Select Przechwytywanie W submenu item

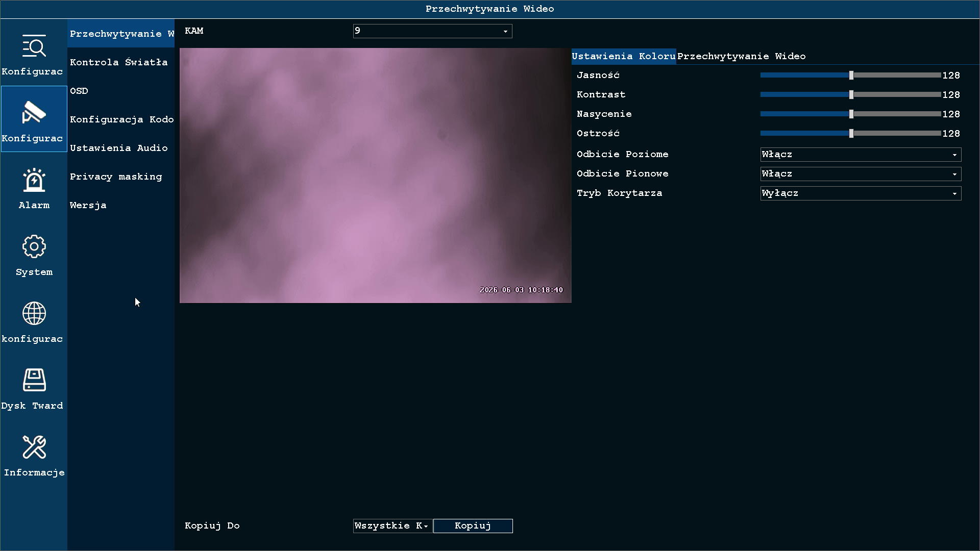(121, 34)
